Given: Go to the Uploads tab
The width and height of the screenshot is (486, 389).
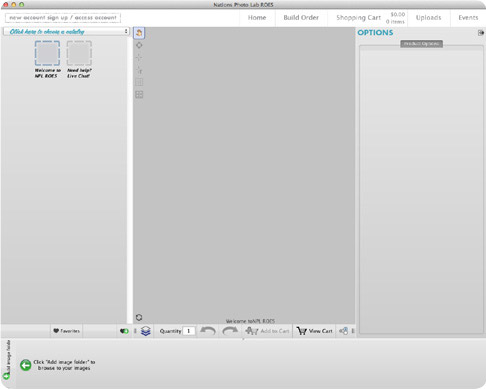Looking at the screenshot, I should tap(428, 18).
